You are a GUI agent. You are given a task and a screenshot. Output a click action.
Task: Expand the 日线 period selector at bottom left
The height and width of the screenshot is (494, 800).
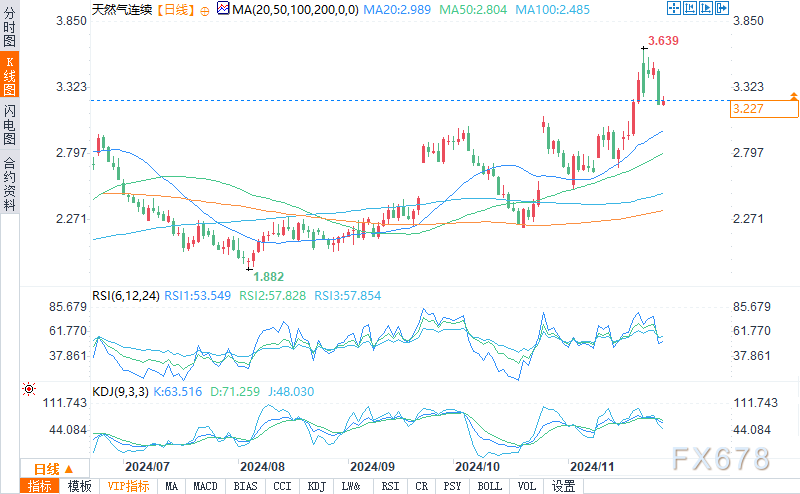coord(52,468)
